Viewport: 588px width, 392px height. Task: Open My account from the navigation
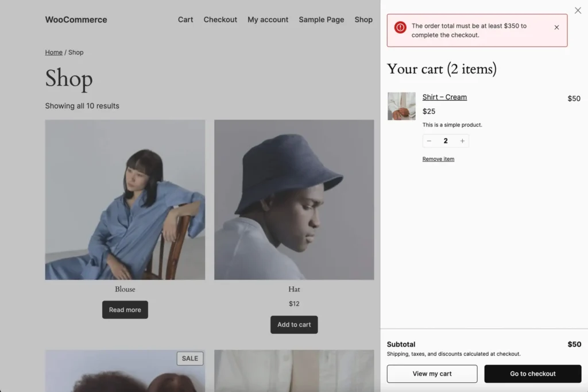pyautogui.click(x=268, y=20)
